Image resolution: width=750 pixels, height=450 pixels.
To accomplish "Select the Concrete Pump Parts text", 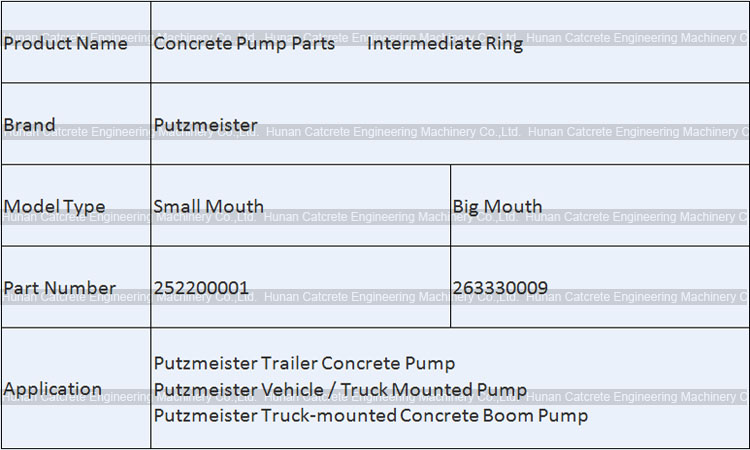I will coord(244,44).
